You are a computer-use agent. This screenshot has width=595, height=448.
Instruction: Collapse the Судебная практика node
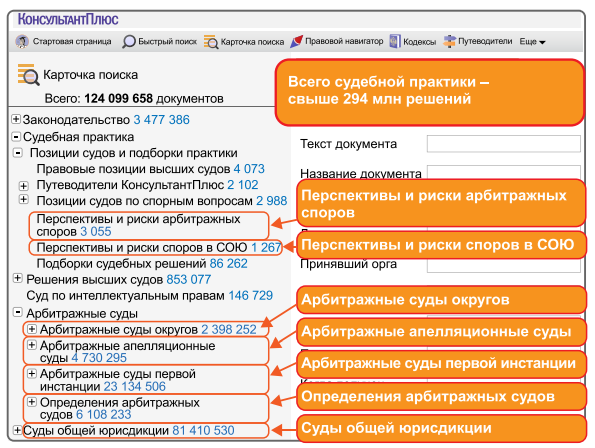click(16, 137)
